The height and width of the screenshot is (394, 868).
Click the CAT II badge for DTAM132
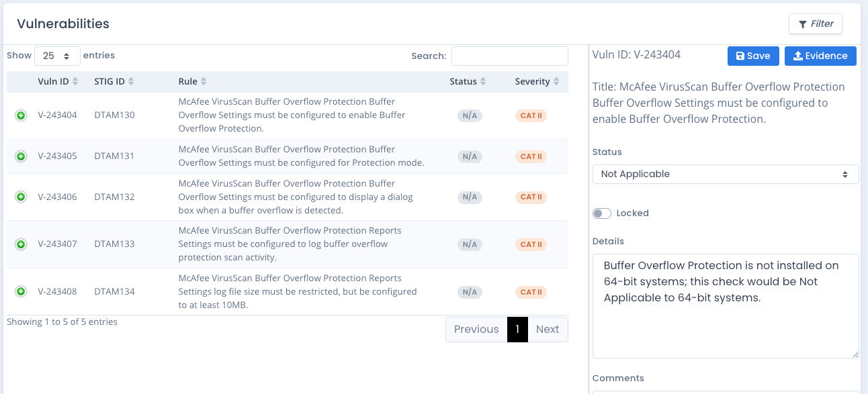tap(531, 197)
